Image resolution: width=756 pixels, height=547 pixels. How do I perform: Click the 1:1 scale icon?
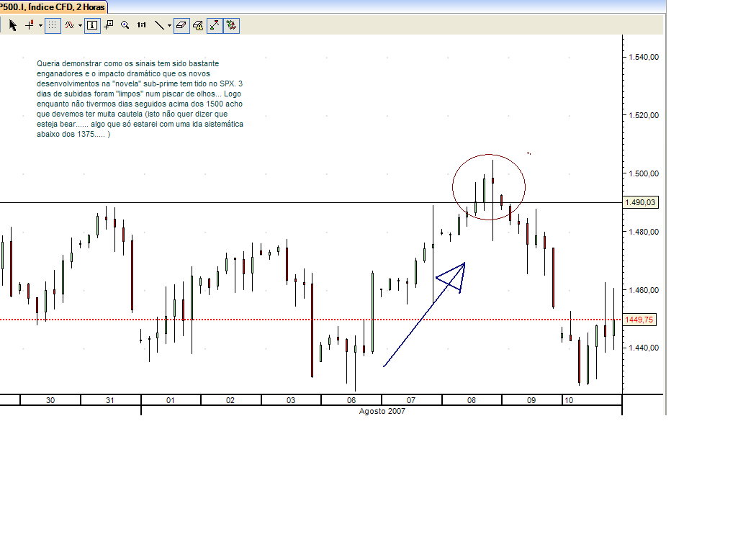click(141, 24)
